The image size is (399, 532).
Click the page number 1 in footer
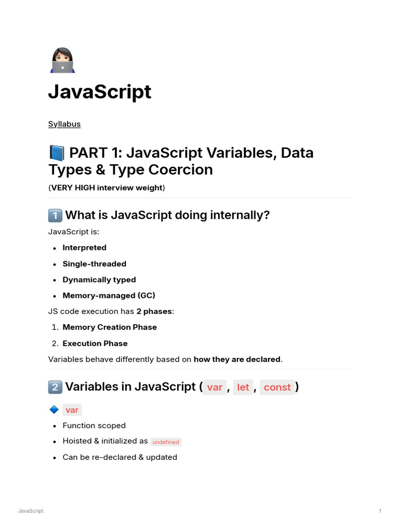tap(380, 511)
